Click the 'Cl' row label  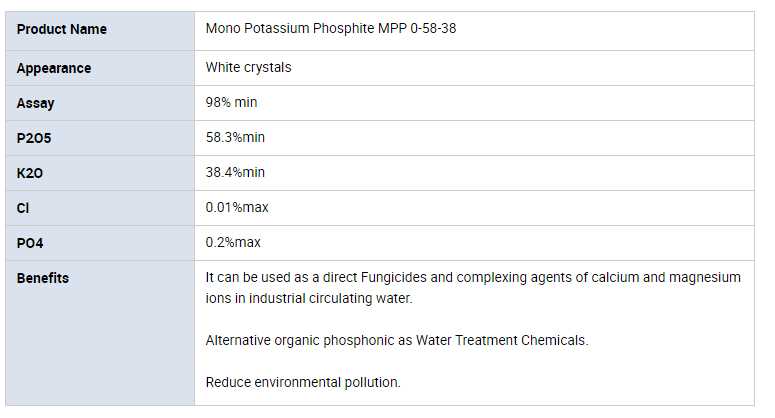23,208
